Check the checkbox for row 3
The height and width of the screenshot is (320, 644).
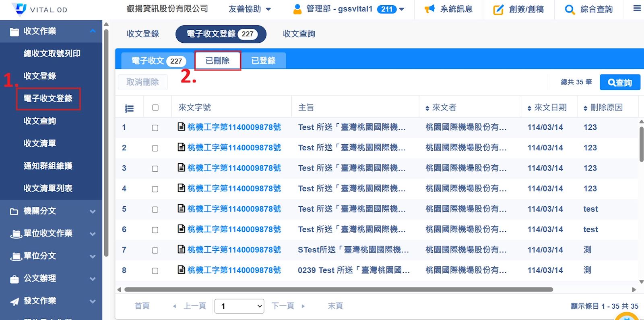[x=155, y=169]
